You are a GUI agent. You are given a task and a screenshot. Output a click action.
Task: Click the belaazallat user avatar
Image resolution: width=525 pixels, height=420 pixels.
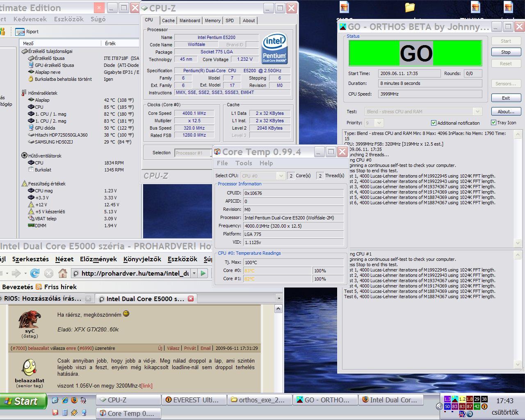(x=29, y=367)
